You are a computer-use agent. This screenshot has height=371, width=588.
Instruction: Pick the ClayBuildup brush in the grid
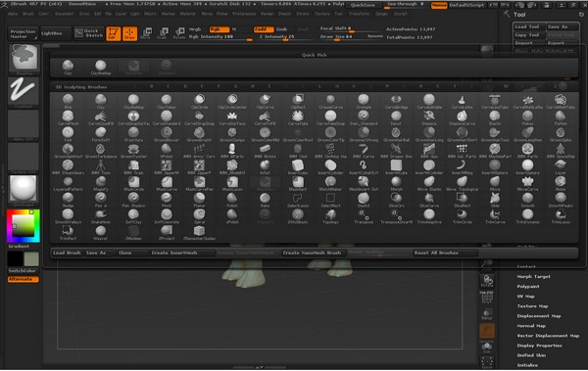point(133,101)
